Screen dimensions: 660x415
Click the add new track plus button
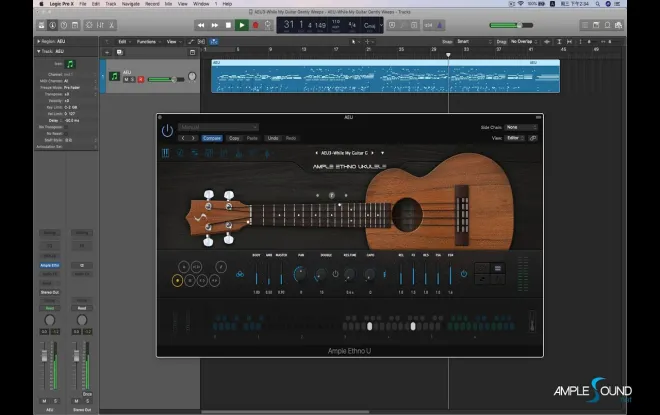pos(107,52)
